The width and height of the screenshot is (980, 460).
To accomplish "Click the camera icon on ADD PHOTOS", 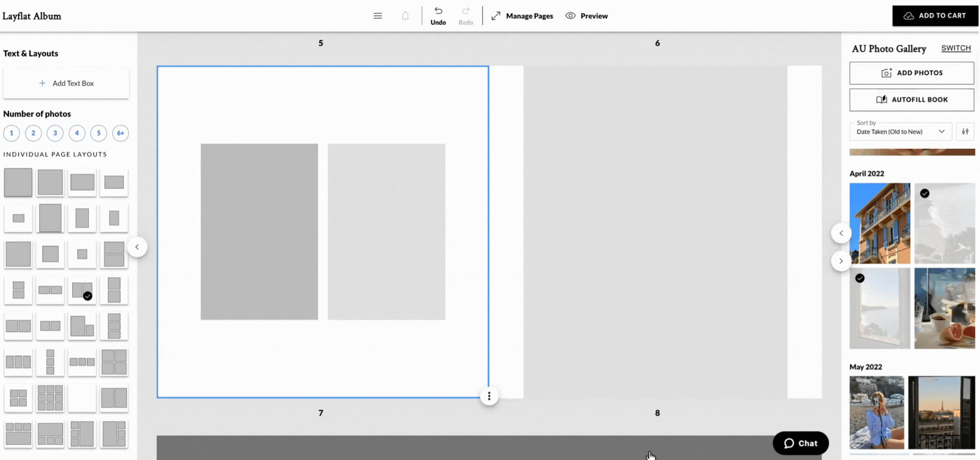I will coord(886,72).
